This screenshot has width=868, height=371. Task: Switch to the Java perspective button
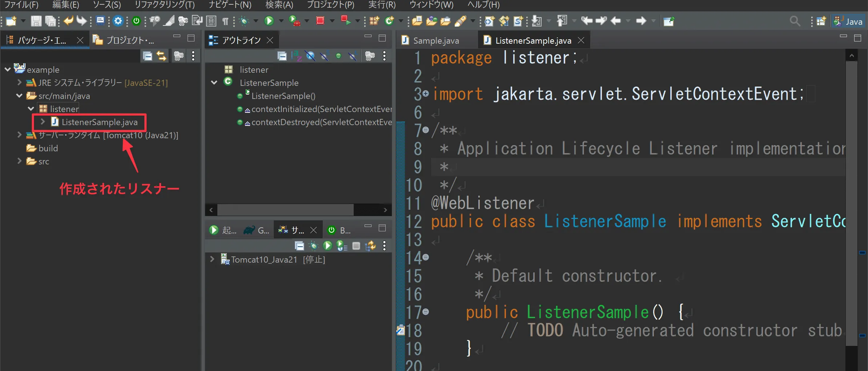(x=849, y=21)
